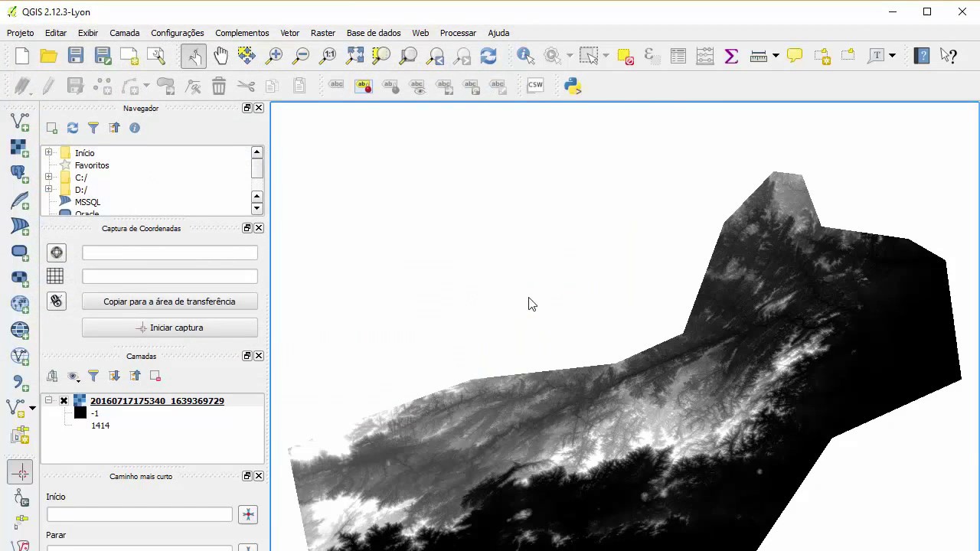Open the Text Annotation dropdown arrow
Image resolution: width=980 pixels, height=551 pixels.
pyautogui.click(x=892, y=56)
